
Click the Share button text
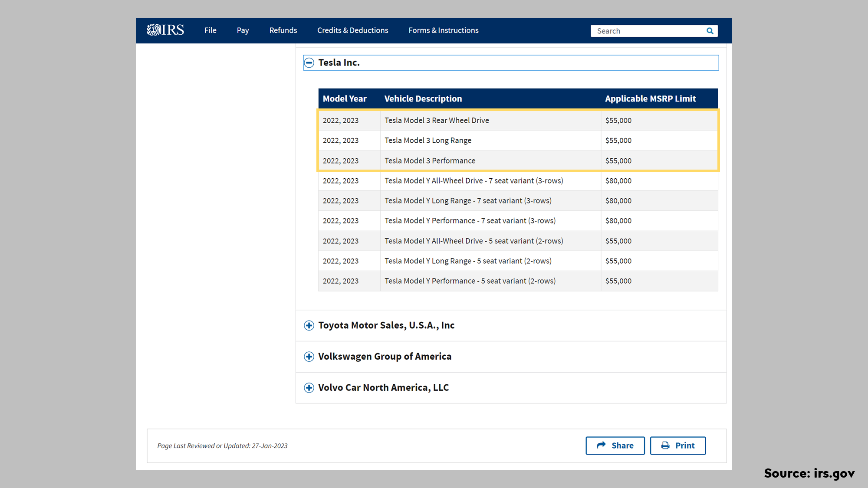(x=622, y=445)
